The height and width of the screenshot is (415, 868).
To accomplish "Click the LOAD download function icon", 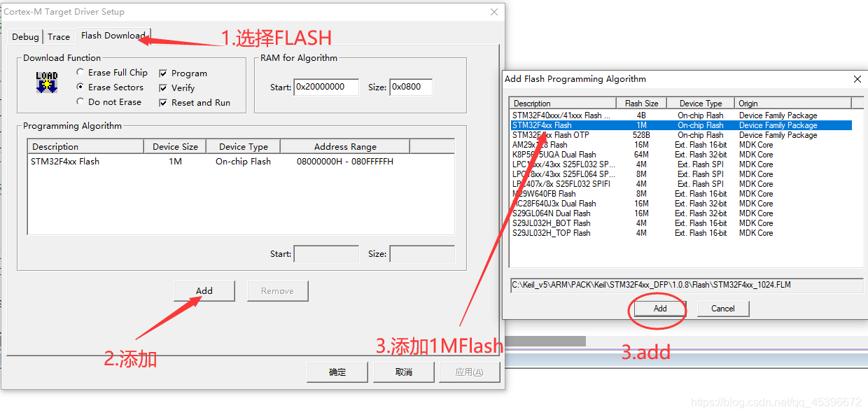I will (47, 81).
